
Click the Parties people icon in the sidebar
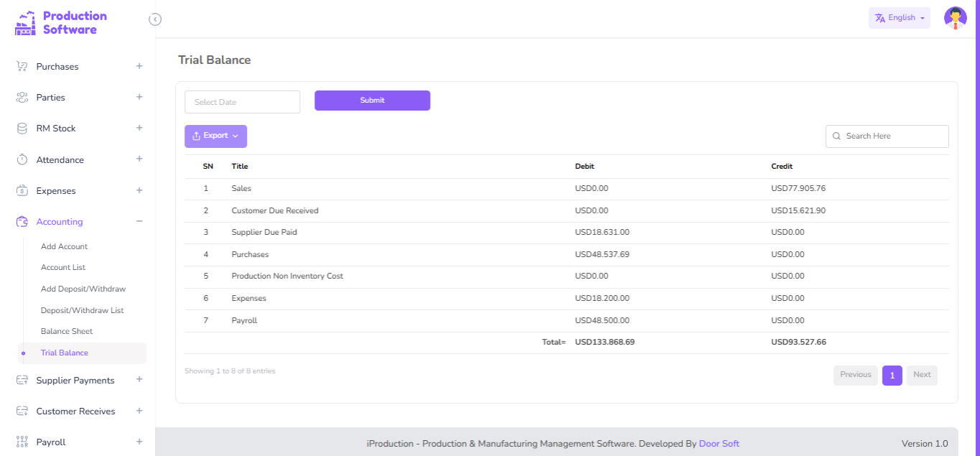coord(22,97)
